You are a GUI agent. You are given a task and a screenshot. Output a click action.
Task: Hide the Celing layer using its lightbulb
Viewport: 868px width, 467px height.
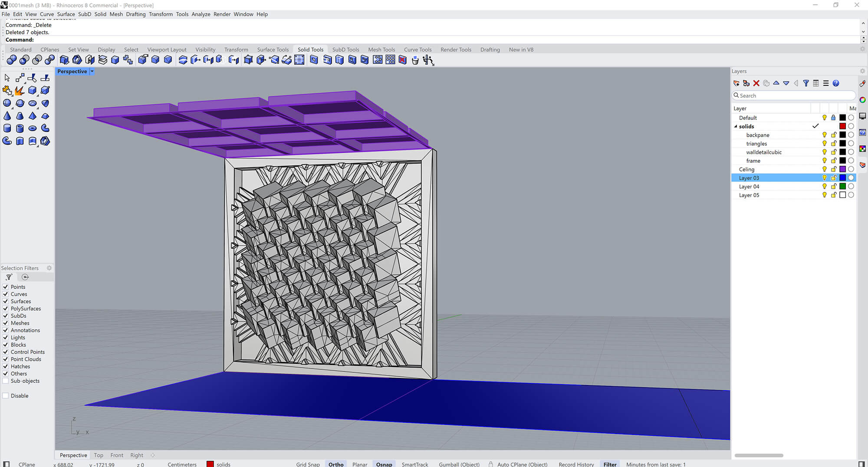[824, 169]
